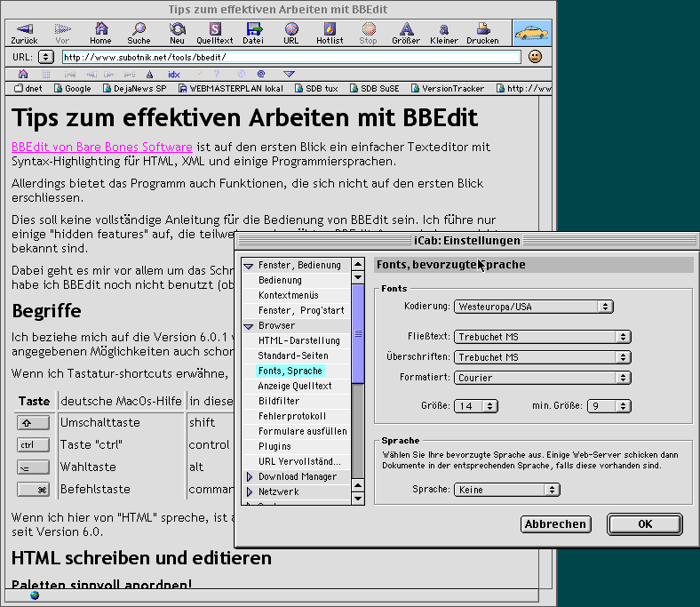Click the small home icon in the link bar

point(23,74)
